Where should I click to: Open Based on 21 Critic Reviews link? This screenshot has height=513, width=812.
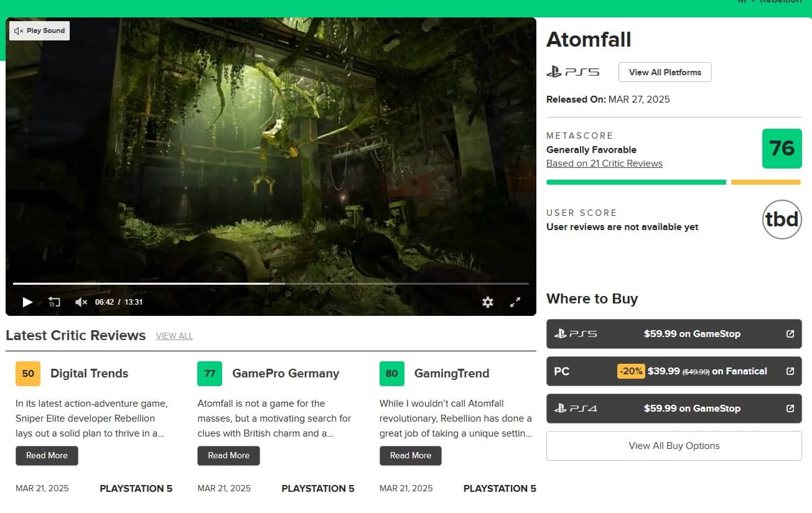click(x=604, y=164)
